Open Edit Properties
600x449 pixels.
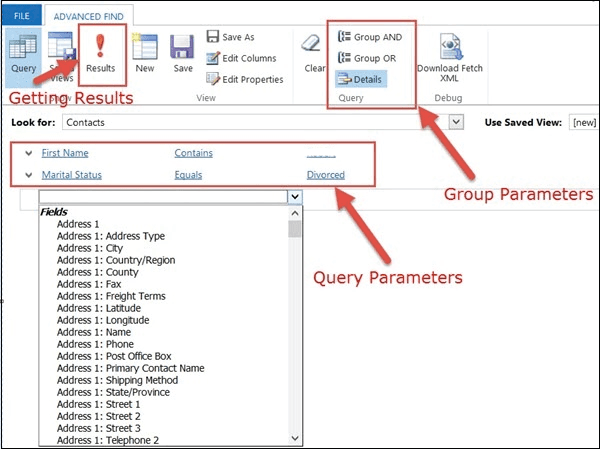(x=244, y=79)
